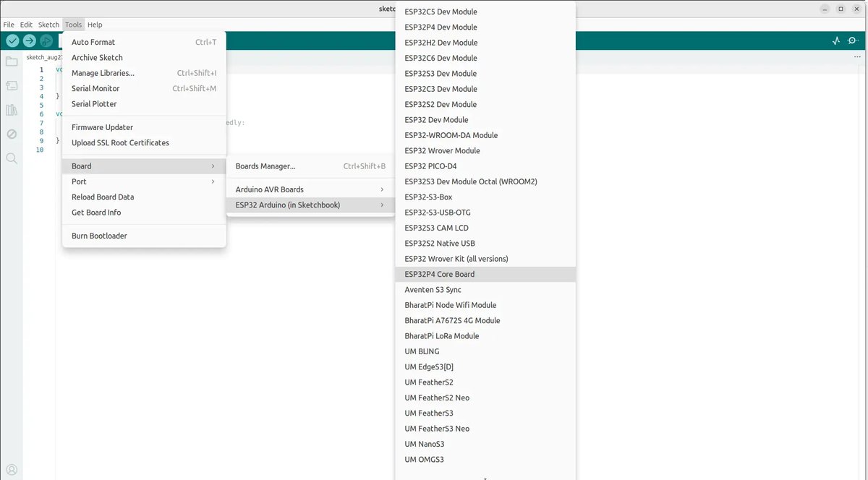This screenshot has height=480, width=868.
Task: Select ESP32C6 Dev Module board
Action: (x=485, y=58)
